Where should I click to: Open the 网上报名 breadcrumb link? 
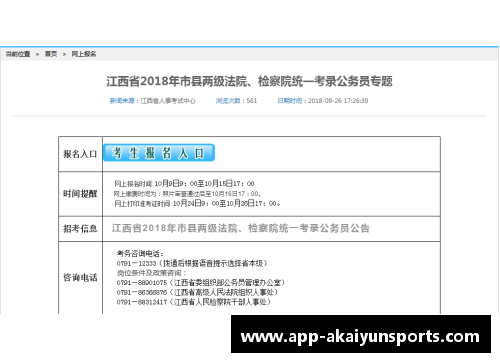[84, 54]
